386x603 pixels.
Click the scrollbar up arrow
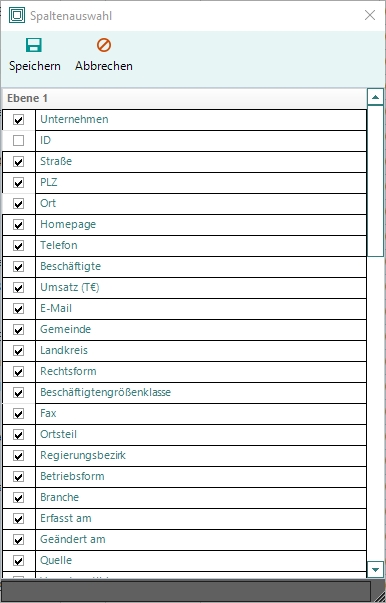coord(375,97)
